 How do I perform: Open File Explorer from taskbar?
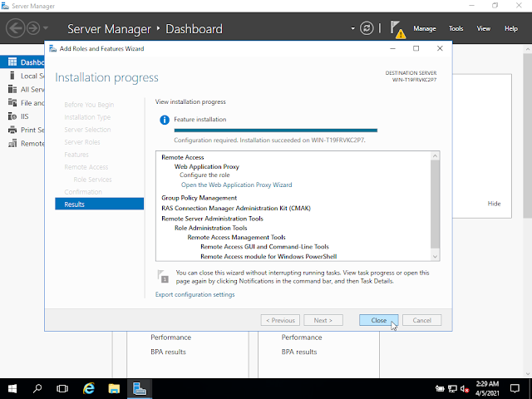[x=114, y=388]
